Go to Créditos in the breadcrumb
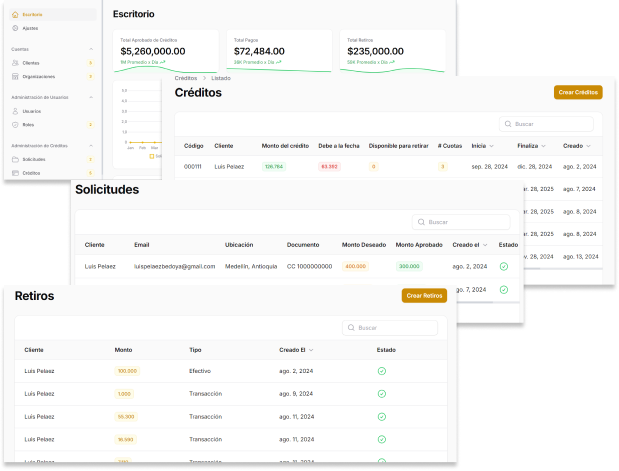619x471 pixels. tap(186, 78)
